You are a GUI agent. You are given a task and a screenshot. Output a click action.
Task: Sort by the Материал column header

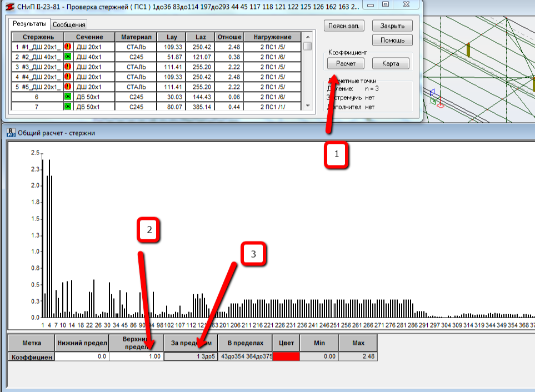(x=136, y=37)
